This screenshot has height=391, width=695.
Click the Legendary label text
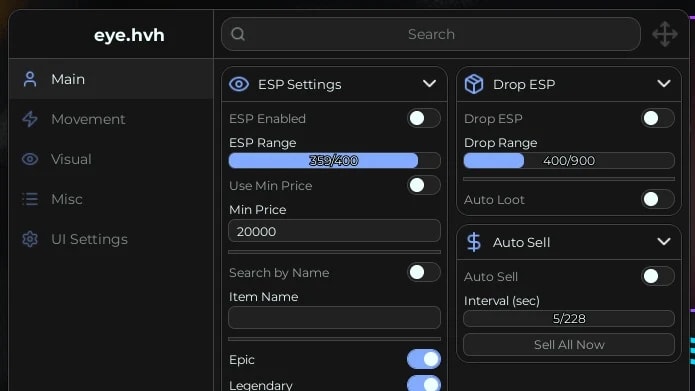(x=261, y=385)
